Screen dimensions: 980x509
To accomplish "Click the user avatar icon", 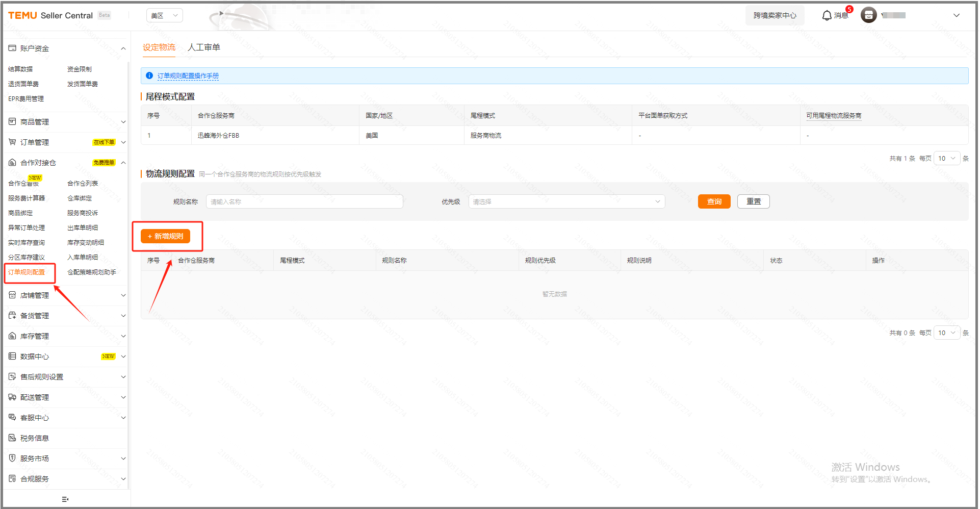I will (x=868, y=15).
